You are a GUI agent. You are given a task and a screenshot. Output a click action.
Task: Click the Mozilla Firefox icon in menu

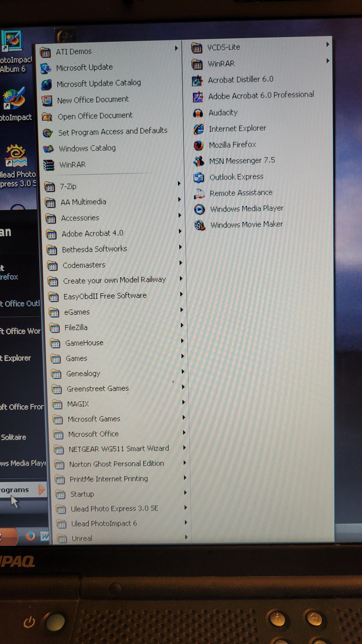pyautogui.click(x=199, y=145)
